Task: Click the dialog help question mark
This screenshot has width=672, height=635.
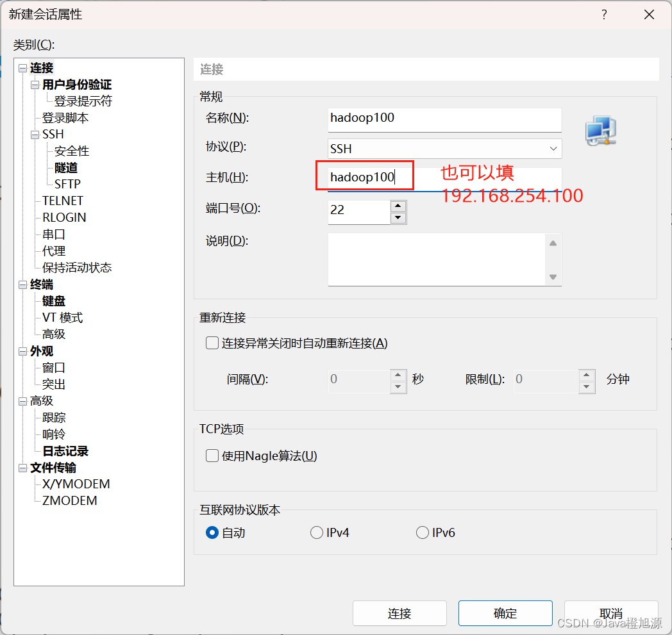Action: click(603, 14)
